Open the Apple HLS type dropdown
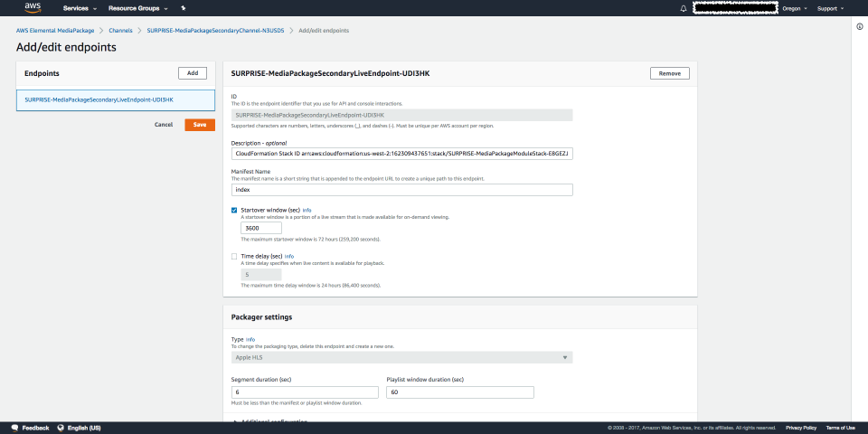 click(401, 358)
